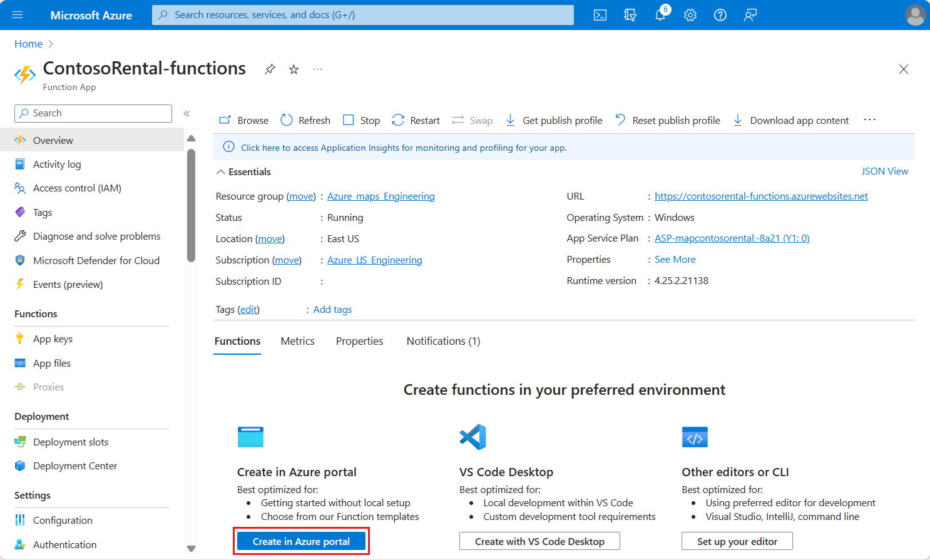This screenshot has height=560, width=930.
Task: Click the Browse toolbar button
Action: (x=243, y=120)
